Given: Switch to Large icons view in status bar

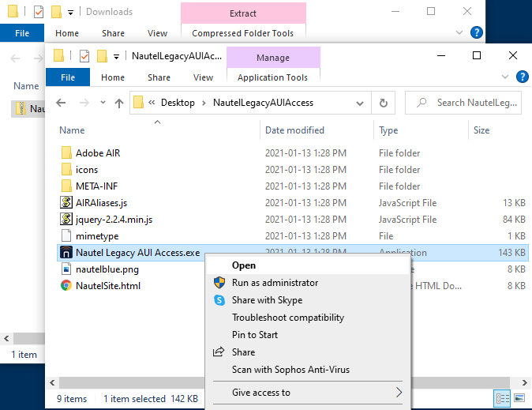Looking at the screenshot, I should click(x=519, y=398).
